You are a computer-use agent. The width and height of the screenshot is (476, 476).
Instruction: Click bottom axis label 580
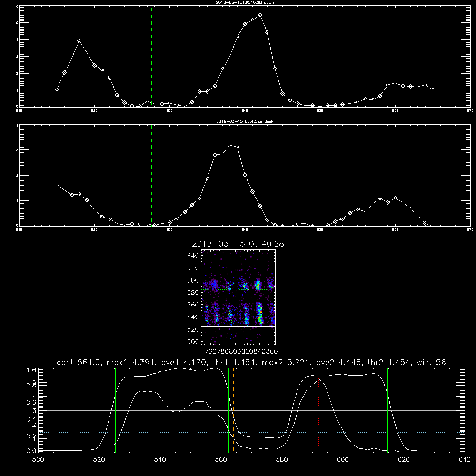tap(282, 460)
